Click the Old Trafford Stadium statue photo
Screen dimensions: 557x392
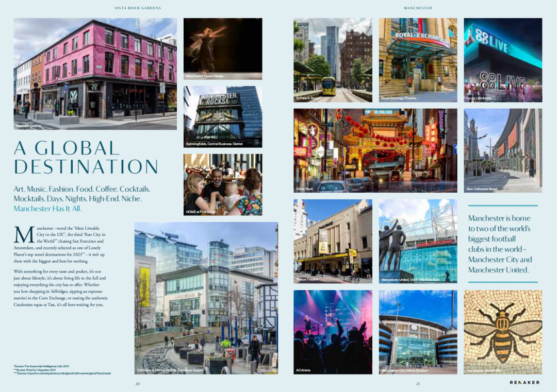(x=418, y=241)
